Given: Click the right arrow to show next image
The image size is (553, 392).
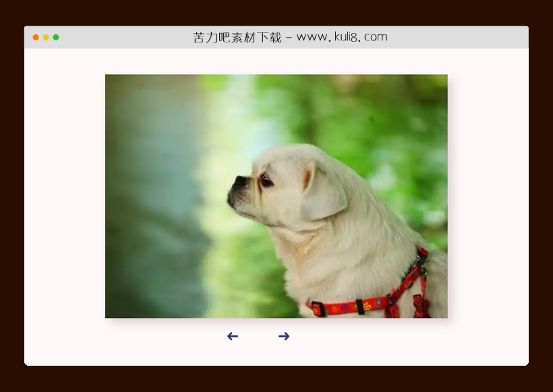Looking at the screenshot, I should pyautogui.click(x=284, y=336).
